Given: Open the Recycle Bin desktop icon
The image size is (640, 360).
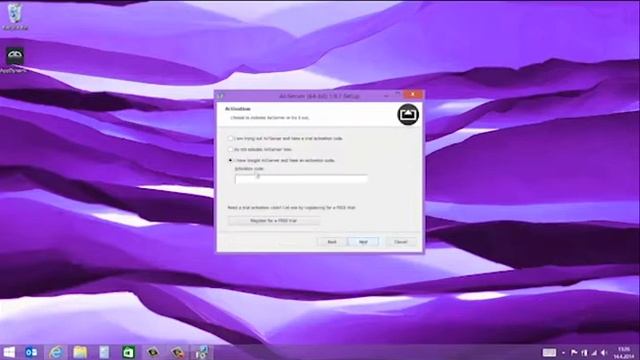Looking at the screenshot, I should tap(15, 16).
